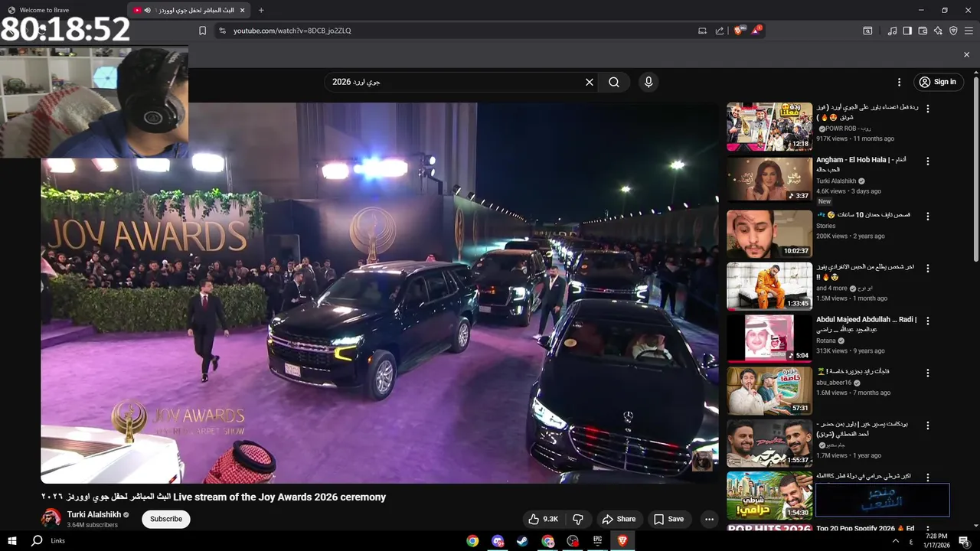The width and height of the screenshot is (980, 551).
Task: Open abu_abeer16 57:31 video thumbnail
Action: coord(769,390)
